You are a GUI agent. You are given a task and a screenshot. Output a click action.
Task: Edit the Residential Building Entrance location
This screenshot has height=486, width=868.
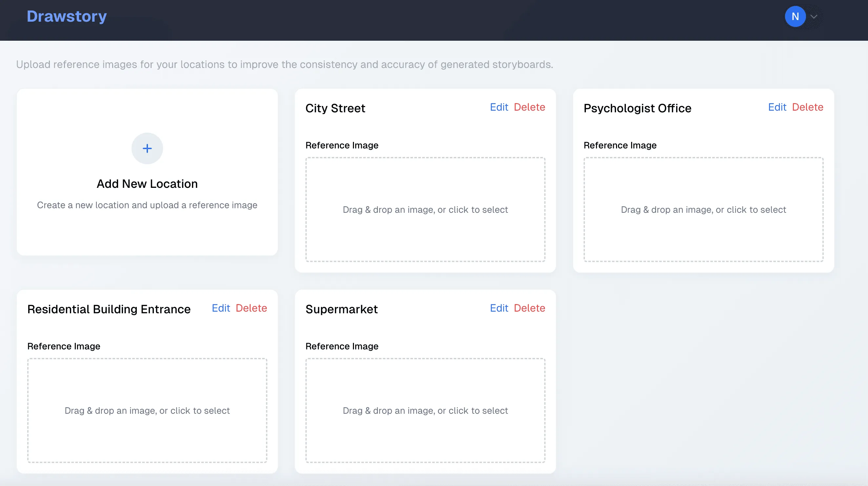[221, 308]
